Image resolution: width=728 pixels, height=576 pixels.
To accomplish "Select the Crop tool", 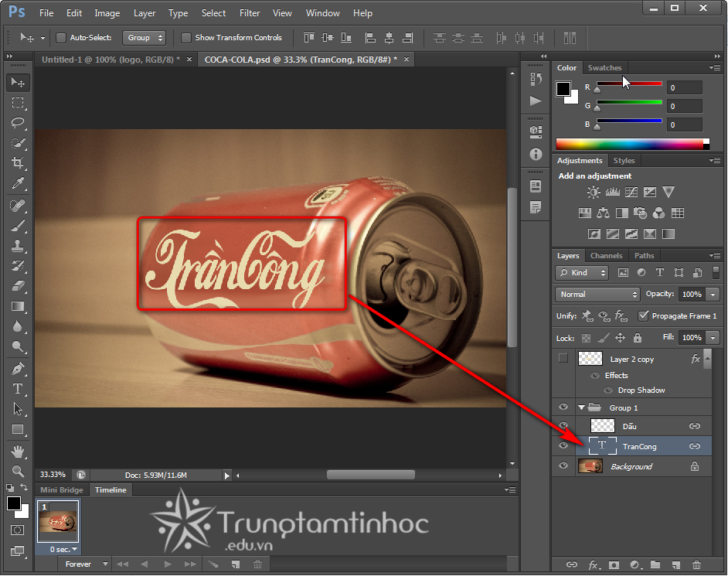I will 18,163.
